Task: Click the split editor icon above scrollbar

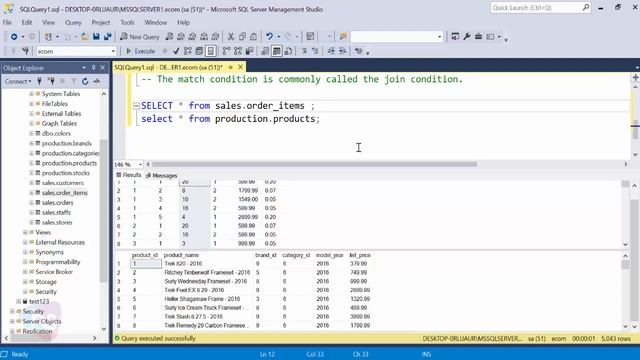Action: pyautogui.click(x=635, y=78)
